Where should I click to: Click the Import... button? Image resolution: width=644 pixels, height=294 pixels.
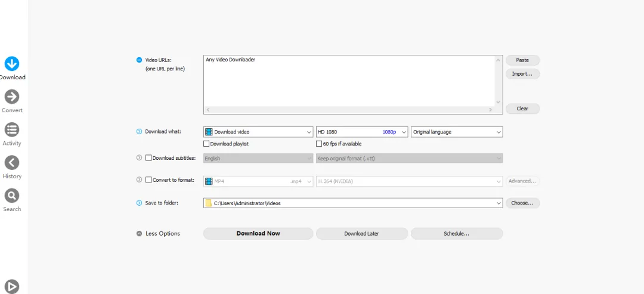522,74
